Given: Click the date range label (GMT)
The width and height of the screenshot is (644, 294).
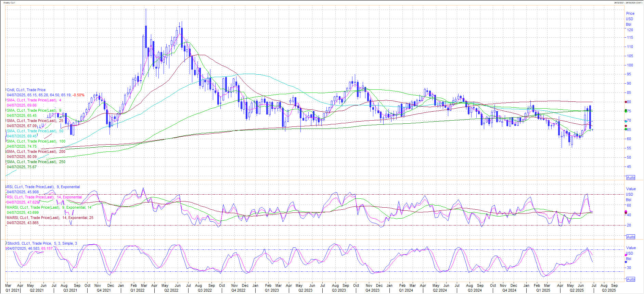Looking at the screenshot, I should (x=628, y=3).
